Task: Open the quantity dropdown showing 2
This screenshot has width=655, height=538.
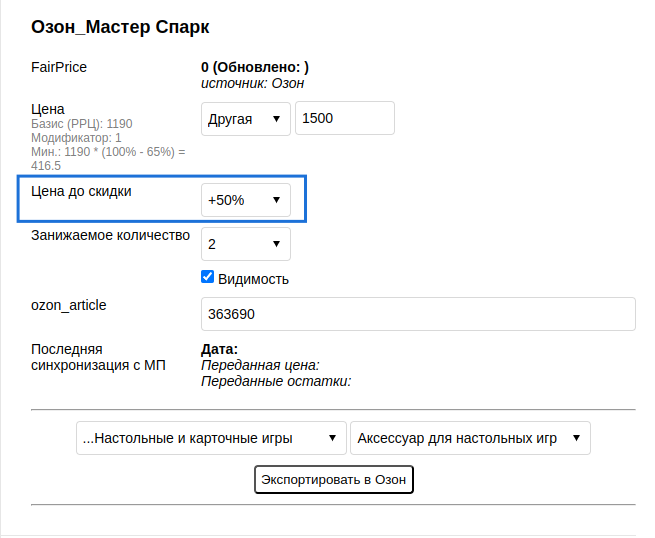Action: pyautogui.click(x=246, y=244)
